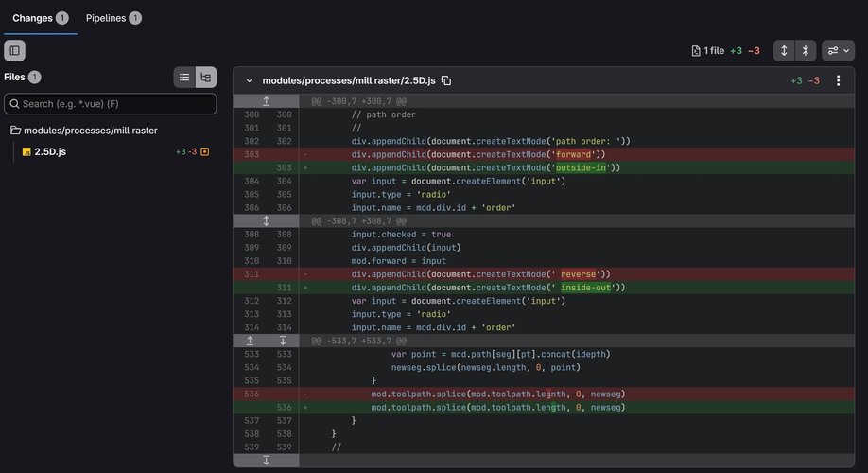Image resolution: width=868 pixels, height=473 pixels.
Task: Switch files to list view
Action: click(x=184, y=77)
